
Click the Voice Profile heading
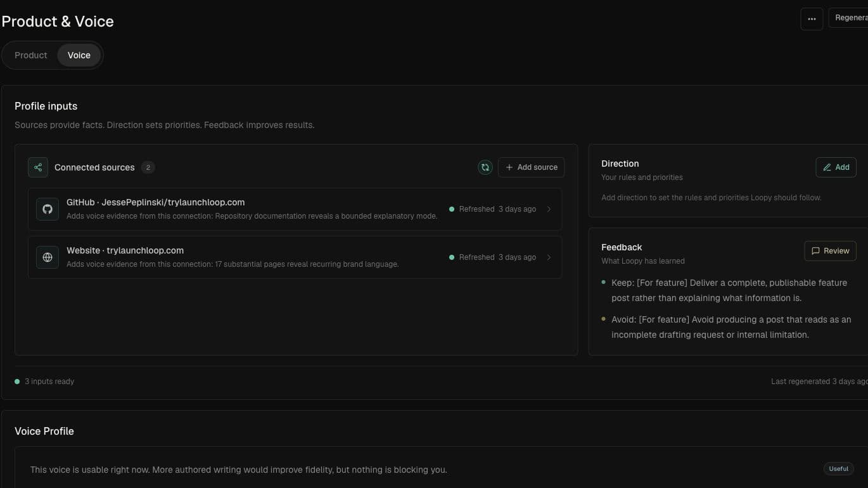point(44,431)
